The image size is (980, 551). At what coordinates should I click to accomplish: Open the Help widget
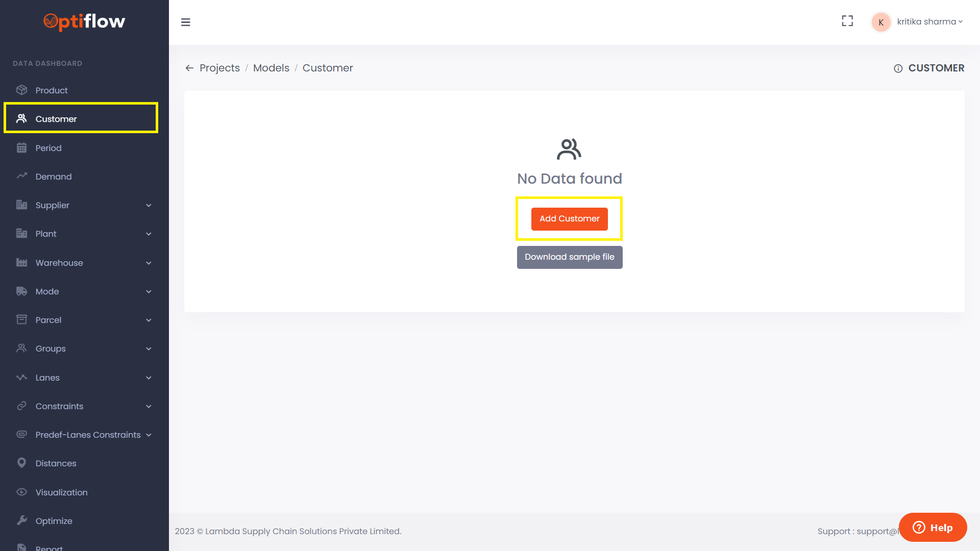(x=933, y=527)
